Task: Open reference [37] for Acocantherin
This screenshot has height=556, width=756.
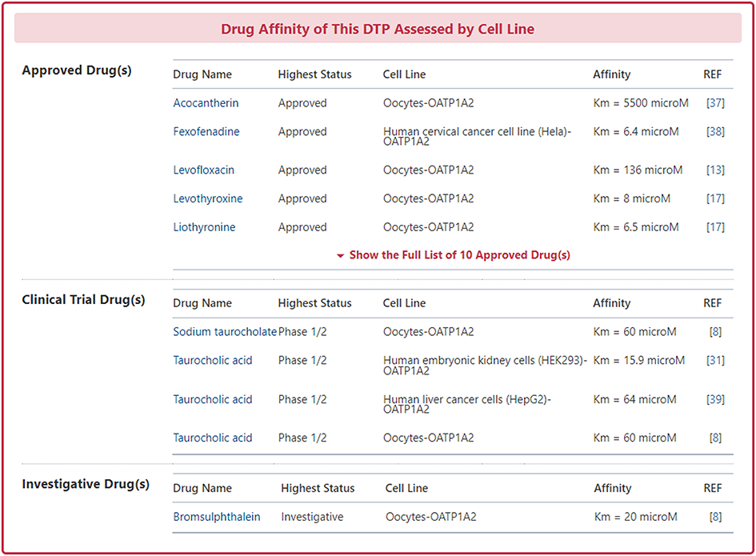Action: pyautogui.click(x=715, y=103)
